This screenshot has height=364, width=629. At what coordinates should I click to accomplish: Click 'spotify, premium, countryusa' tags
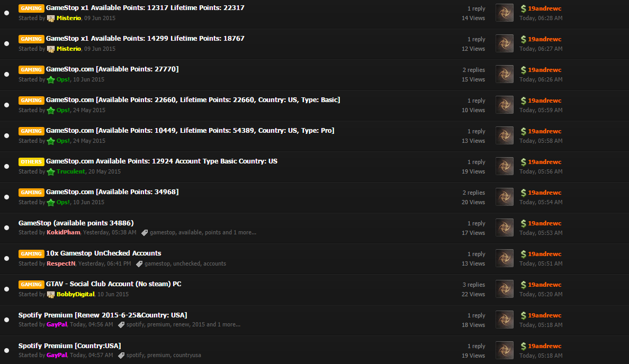coord(164,355)
